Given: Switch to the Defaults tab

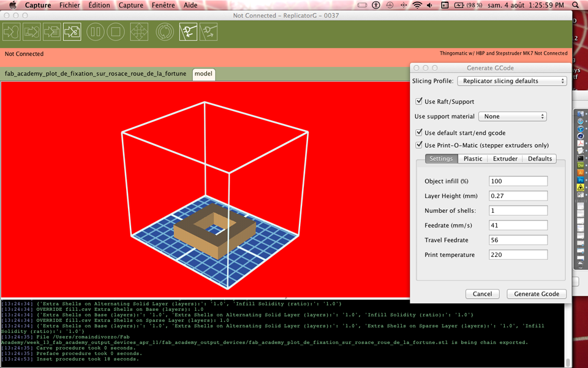Looking at the screenshot, I should point(540,158).
